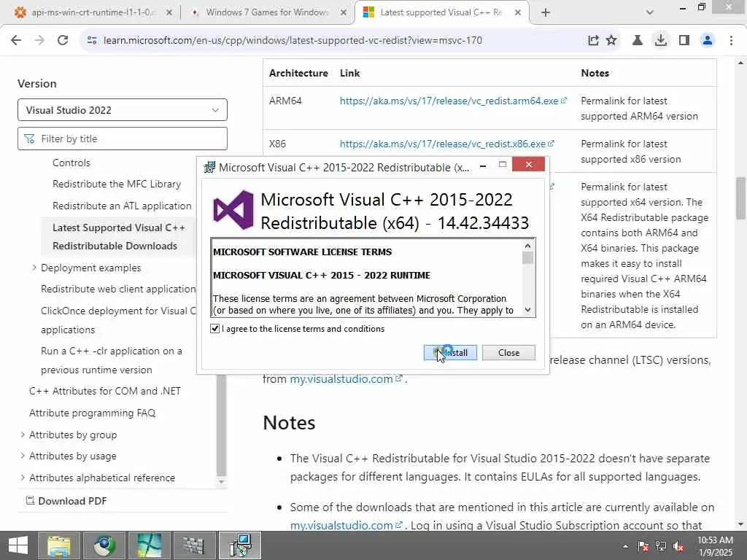Open the Chrome profile avatar
This screenshot has width=747, height=560.
pyautogui.click(x=708, y=41)
